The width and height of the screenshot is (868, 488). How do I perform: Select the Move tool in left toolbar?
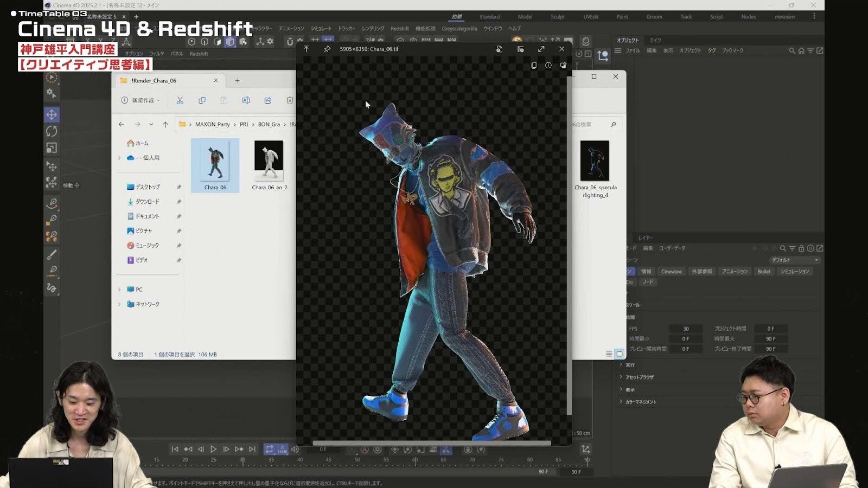[x=52, y=114]
